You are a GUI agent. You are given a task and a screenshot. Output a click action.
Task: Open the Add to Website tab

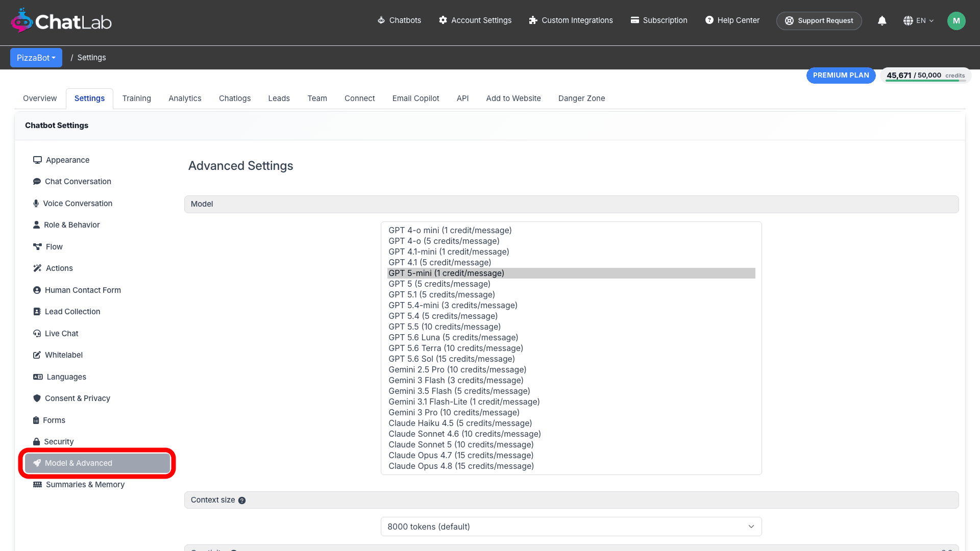pos(513,98)
